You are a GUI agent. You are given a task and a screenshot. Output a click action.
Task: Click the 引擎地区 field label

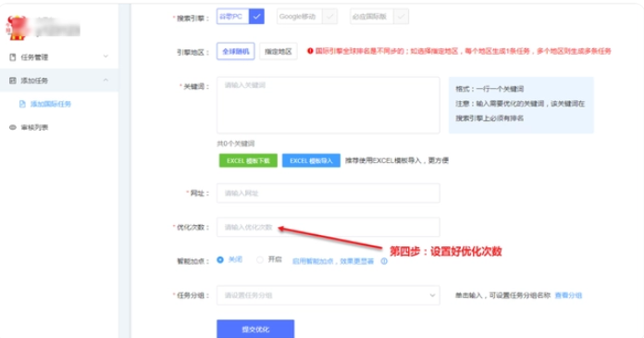193,52
